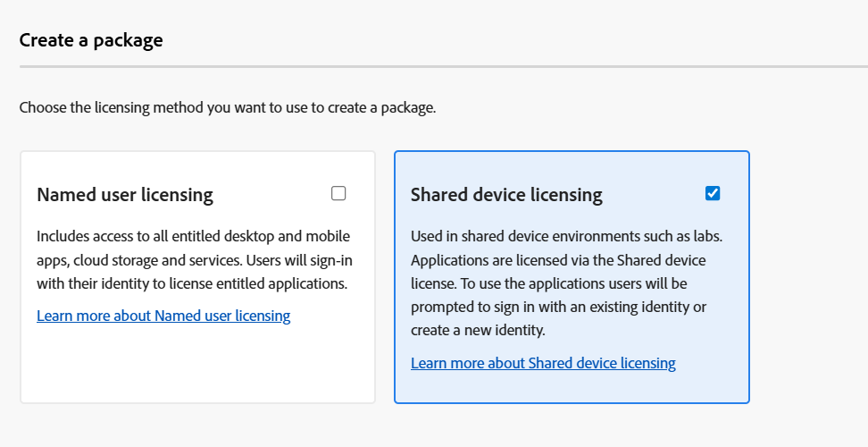Click 'with their identity to license entitled applications' line
Image resolution: width=868 pixels, height=447 pixels.
[x=192, y=283]
